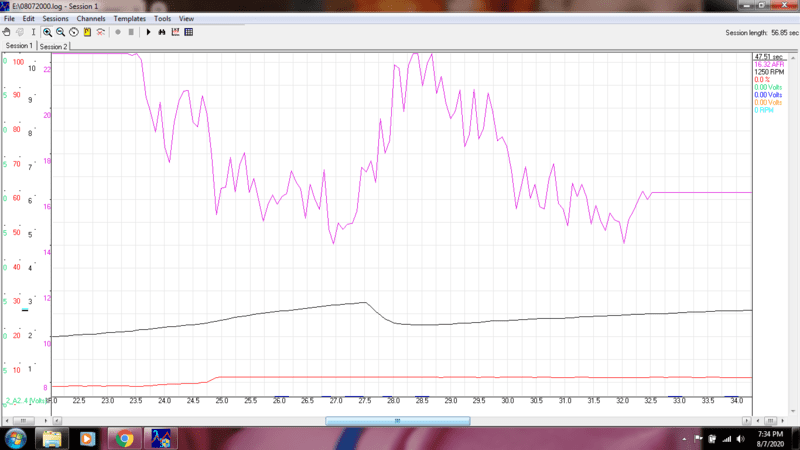
Task: Open the Channels menu
Action: click(x=91, y=19)
